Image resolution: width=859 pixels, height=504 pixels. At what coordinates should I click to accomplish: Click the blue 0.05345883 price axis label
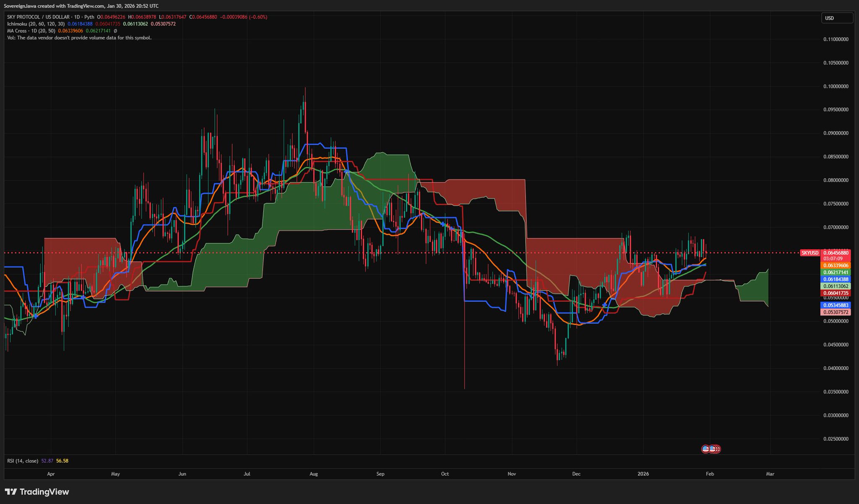click(x=836, y=305)
